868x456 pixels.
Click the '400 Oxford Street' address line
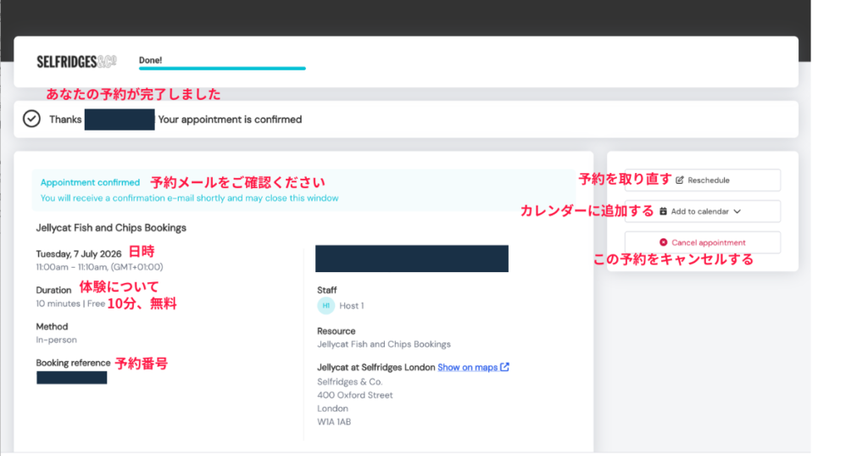tap(355, 395)
